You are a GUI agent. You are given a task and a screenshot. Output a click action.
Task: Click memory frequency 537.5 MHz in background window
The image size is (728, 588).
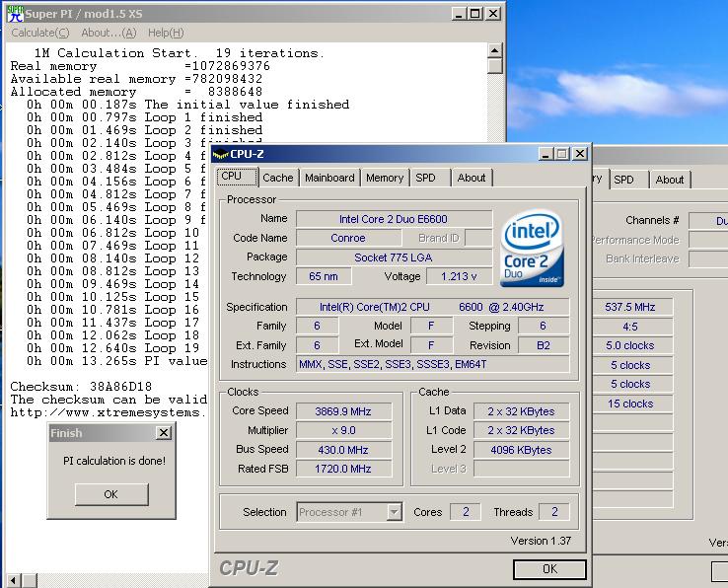pyautogui.click(x=630, y=307)
